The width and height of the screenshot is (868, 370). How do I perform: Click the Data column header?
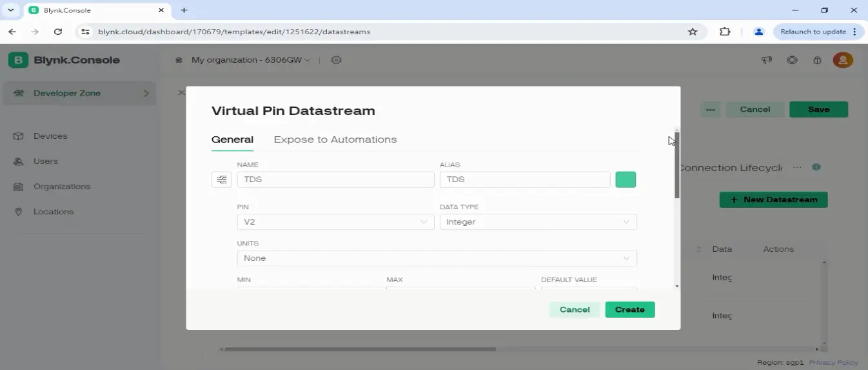pos(722,249)
